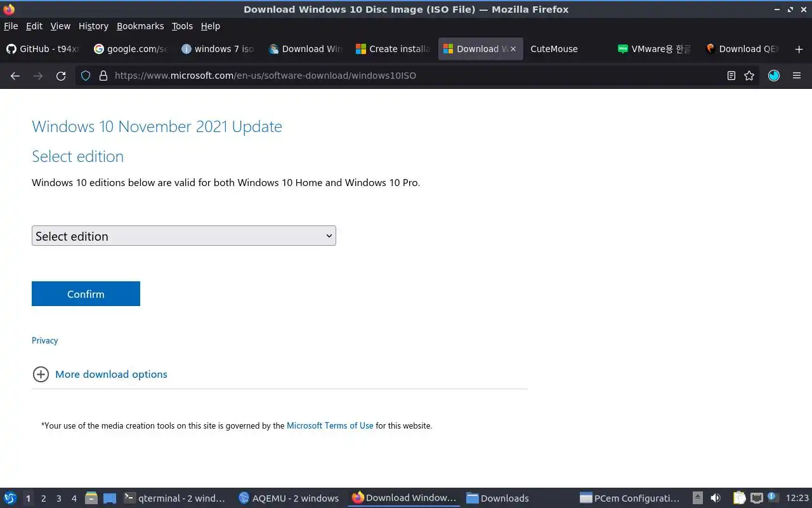Open the network connection tray icon
812x508 pixels.
[x=756, y=498]
